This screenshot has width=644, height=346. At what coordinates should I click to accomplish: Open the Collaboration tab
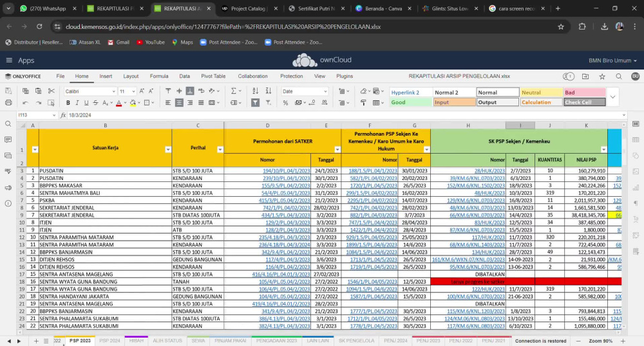(252, 77)
